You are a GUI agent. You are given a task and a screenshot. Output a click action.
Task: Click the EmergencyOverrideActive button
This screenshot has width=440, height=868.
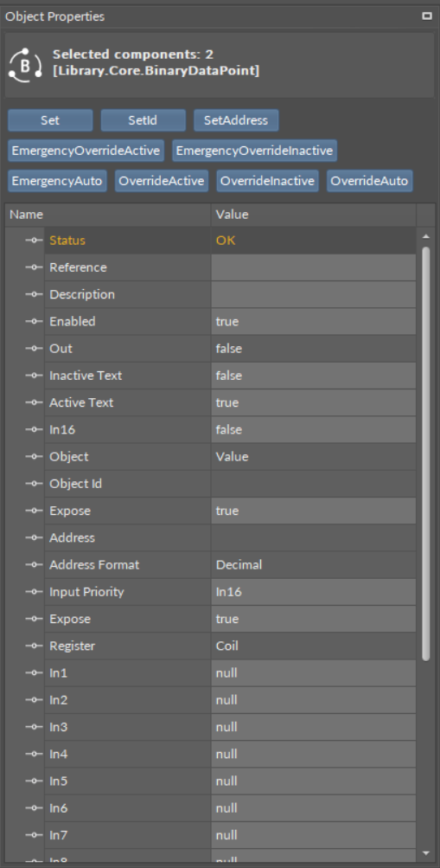(86, 151)
